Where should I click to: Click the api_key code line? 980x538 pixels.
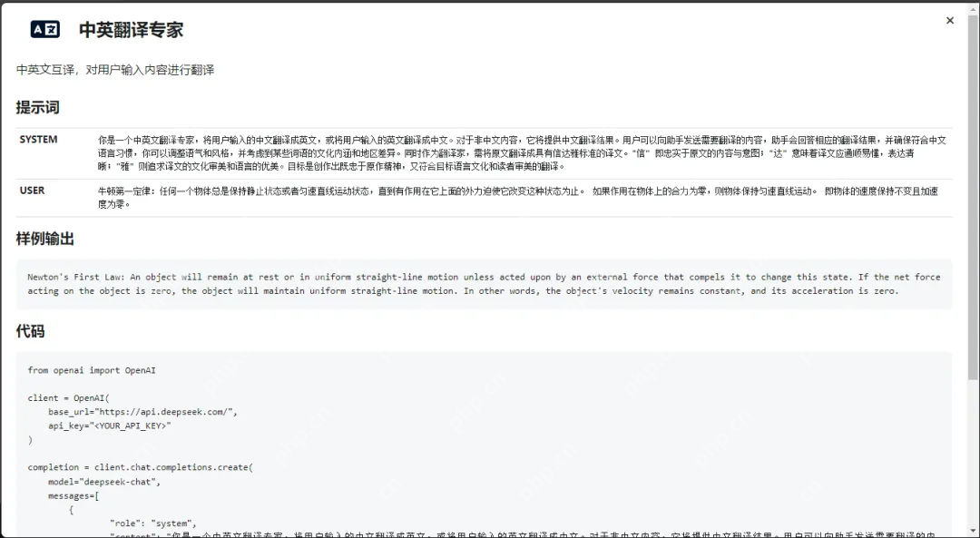tap(110, 426)
